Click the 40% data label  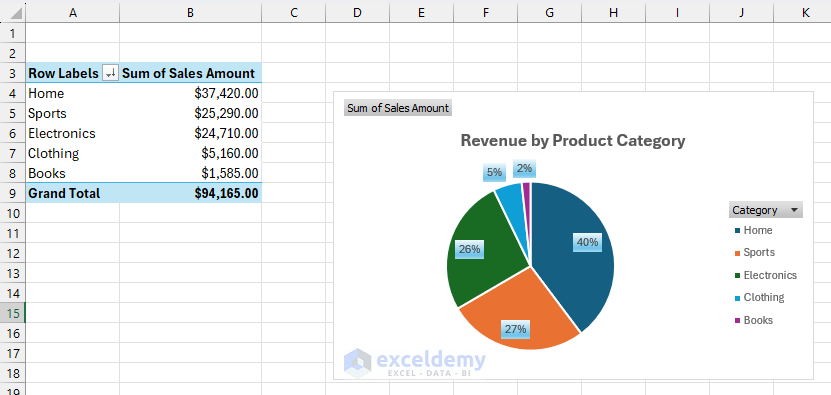pos(587,242)
